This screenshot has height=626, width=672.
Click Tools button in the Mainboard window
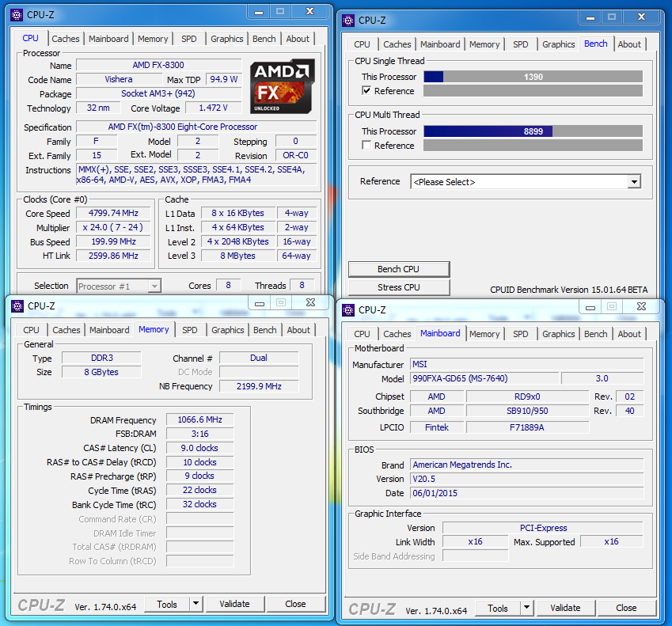[x=498, y=608]
